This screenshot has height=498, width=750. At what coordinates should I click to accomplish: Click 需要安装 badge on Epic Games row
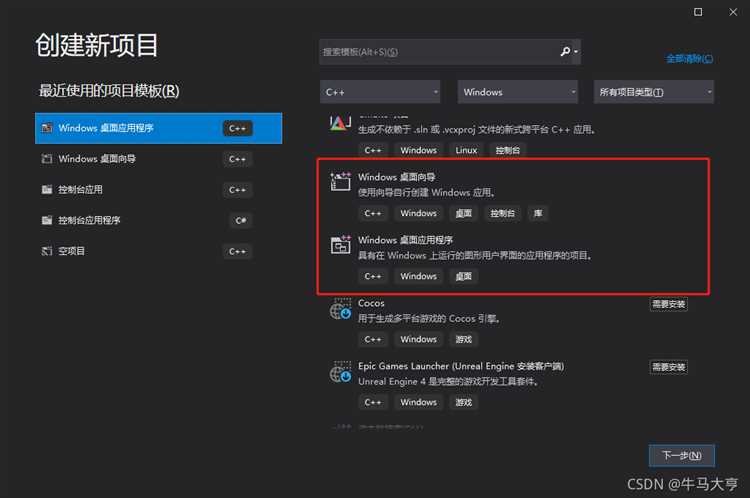point(669,367)
